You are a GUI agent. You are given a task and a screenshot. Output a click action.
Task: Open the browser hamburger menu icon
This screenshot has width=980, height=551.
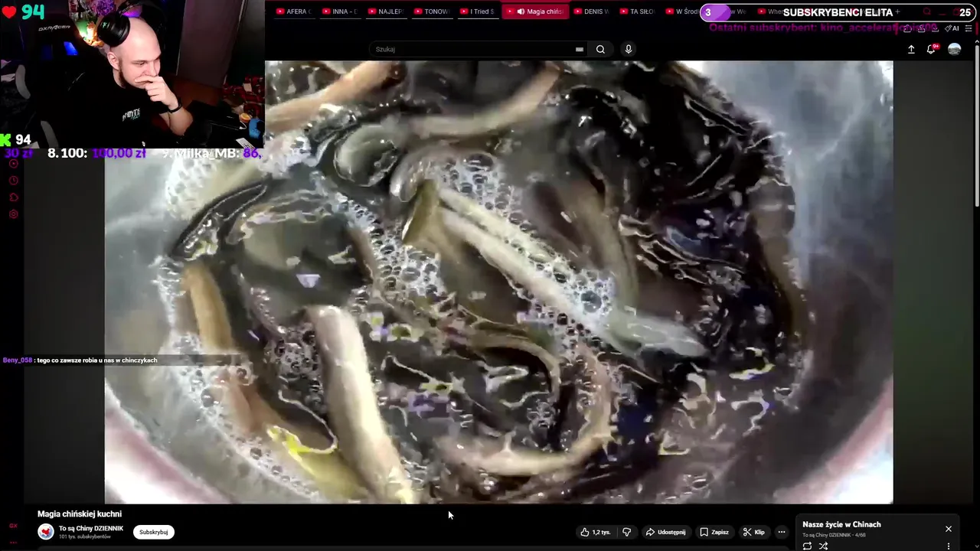[969, 28]
